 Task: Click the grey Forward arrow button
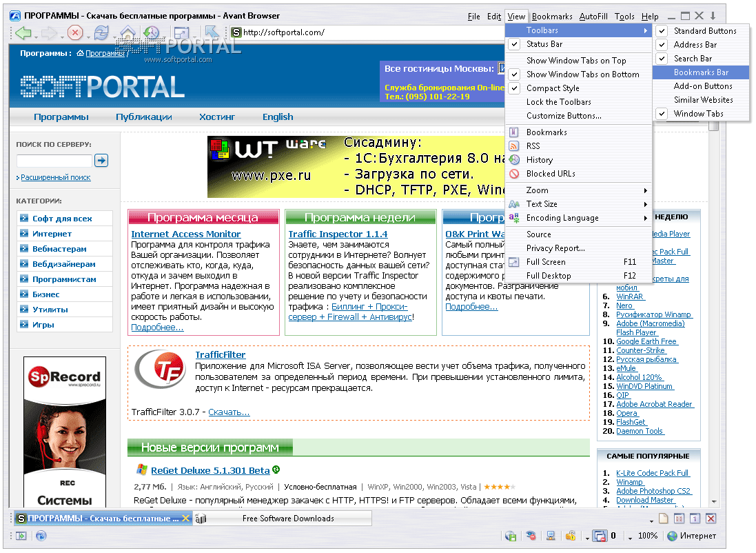[x=49, y=33]
